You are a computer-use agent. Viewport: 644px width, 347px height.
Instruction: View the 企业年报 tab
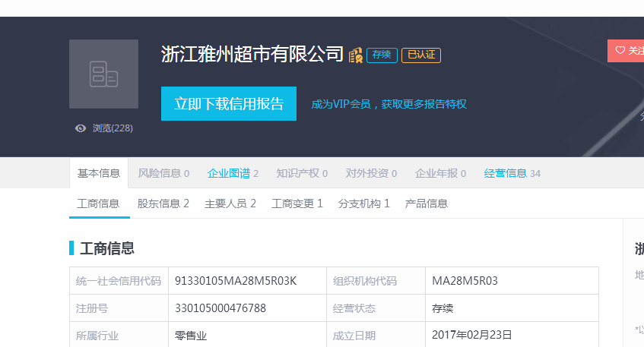pos(440,173)
